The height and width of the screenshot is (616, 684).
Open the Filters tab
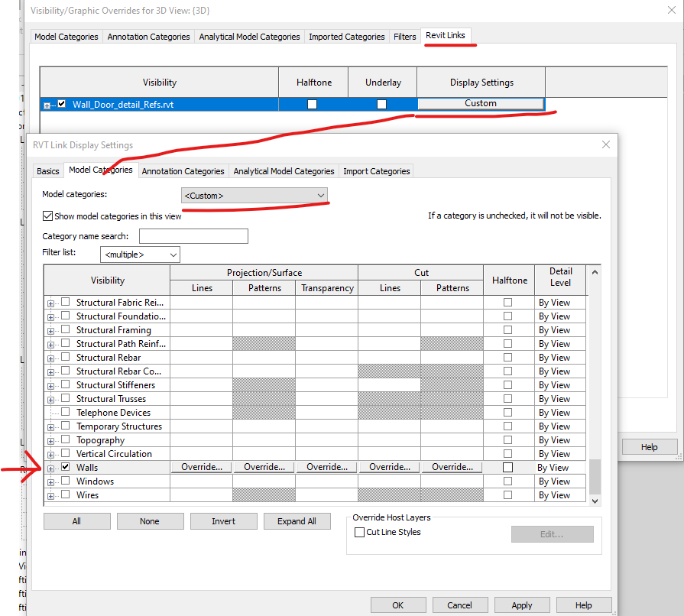click(x=404, y=36)
